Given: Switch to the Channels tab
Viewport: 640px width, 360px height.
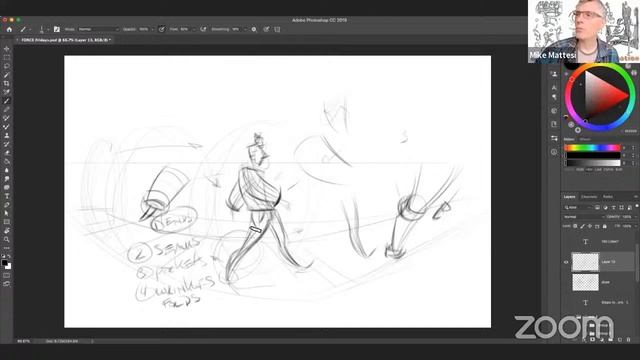Looking at the screenshot, I should pos(589,197).
